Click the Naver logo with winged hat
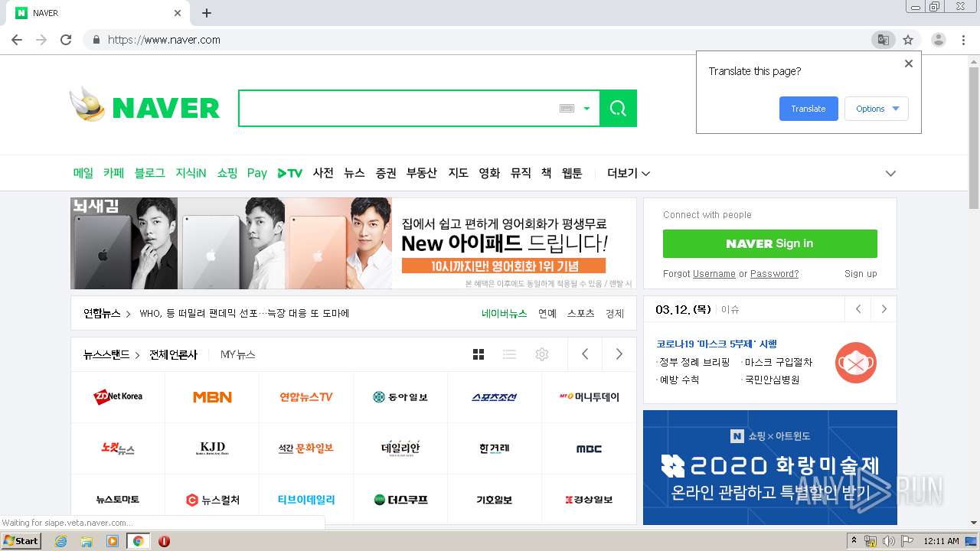980x551 pixels. pos(144,106)
